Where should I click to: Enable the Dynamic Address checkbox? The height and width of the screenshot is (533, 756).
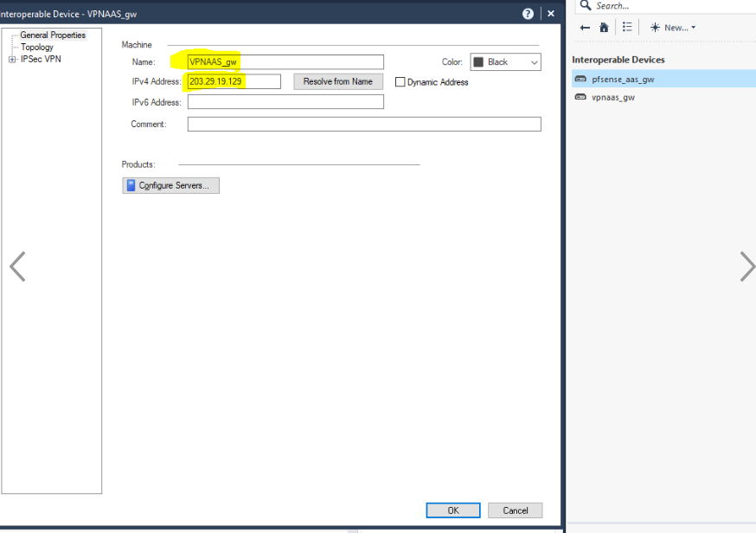click(x=400, y=82)
